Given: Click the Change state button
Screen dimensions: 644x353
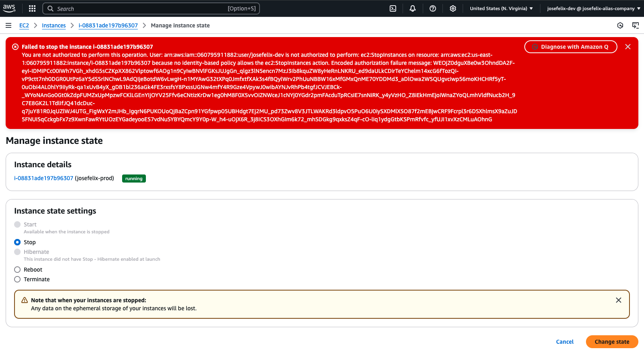Looking at the screenshot, I should click(612, 342).
